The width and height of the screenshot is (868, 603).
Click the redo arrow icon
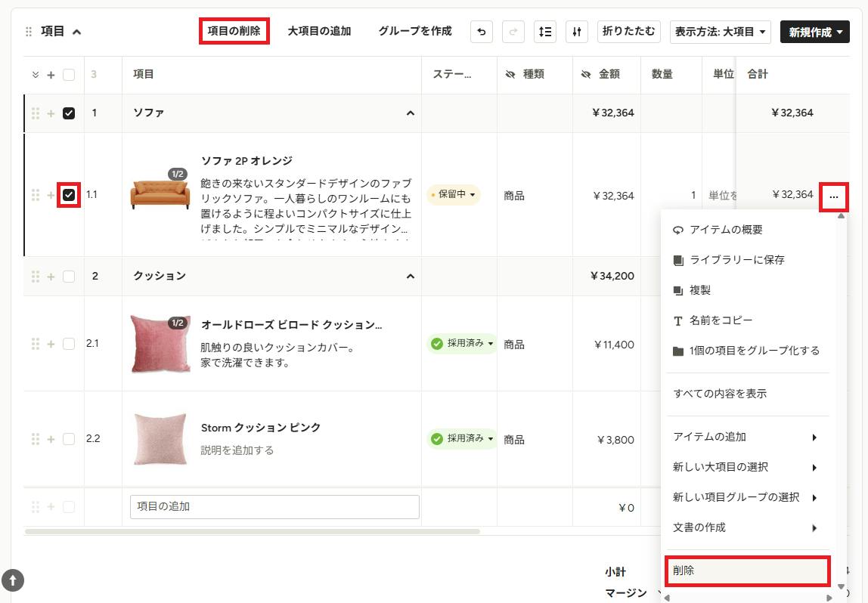coord(513,32)
